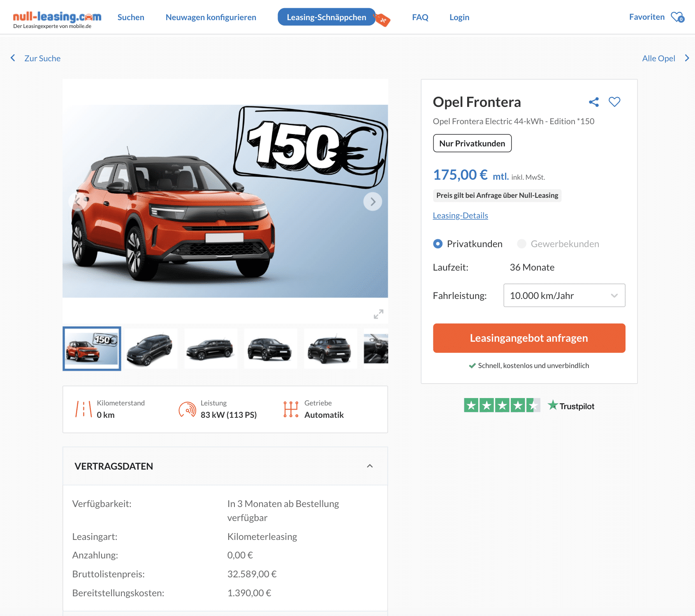Select the orange Frontera 150€ thumbnail
Screen dimensions: 695x616
(x=92, y=349)
